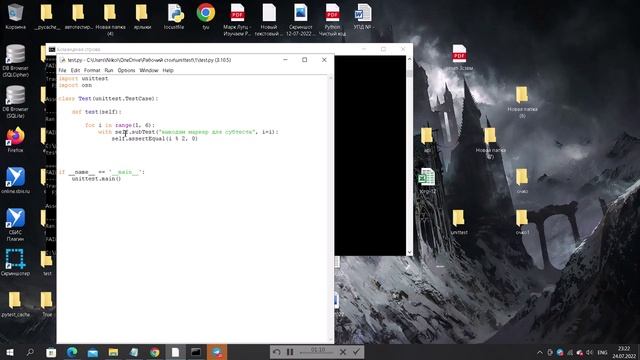Screen dimensions: 640x360
Task: Open Chrome from taskbar
Action: click(x=154, y=352)
